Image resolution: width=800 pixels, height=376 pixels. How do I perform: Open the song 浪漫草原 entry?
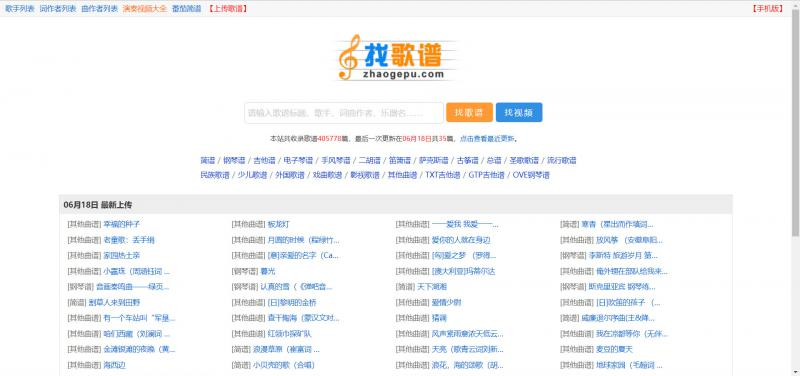pyautogui.click(x=286, y=349)
